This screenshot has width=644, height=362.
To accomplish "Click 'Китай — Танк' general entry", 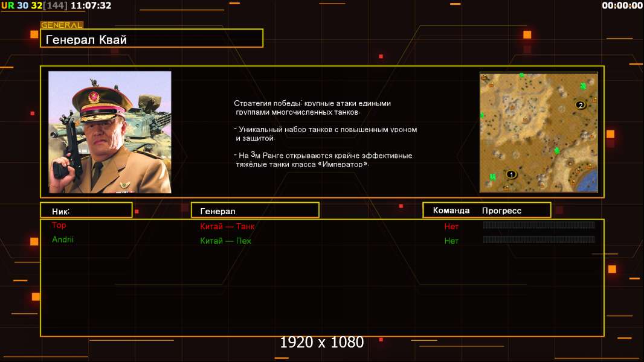I will 227,227.
